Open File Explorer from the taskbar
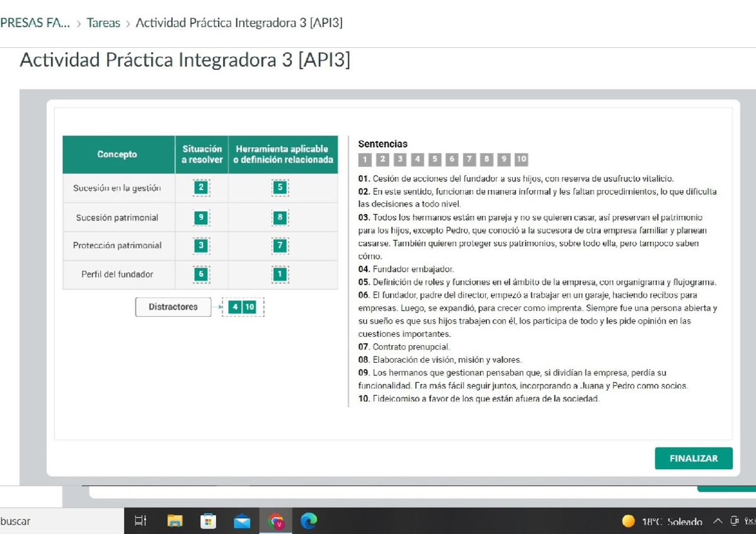This screenshot has width=756, height=534. tap(175, 521)
